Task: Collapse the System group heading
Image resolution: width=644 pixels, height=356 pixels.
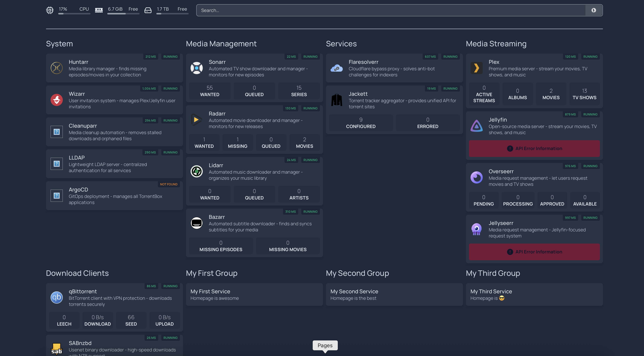Action: click(x=60, y=44)
